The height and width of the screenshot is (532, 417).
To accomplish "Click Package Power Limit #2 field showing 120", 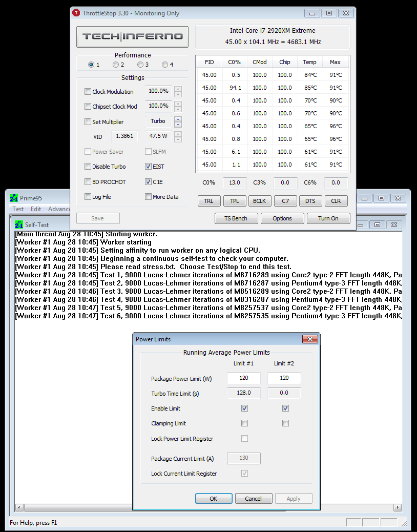I will point(284,378).
